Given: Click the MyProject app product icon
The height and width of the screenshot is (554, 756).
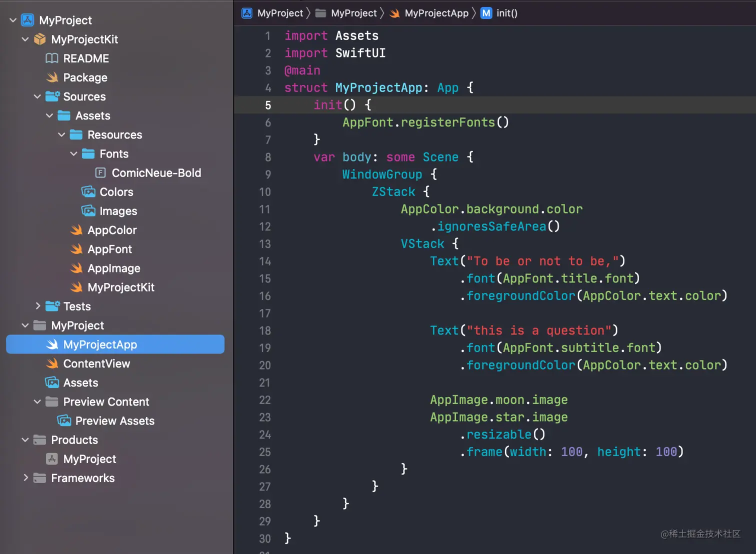Looking at the screenshot, I should [x=52, y=458].
